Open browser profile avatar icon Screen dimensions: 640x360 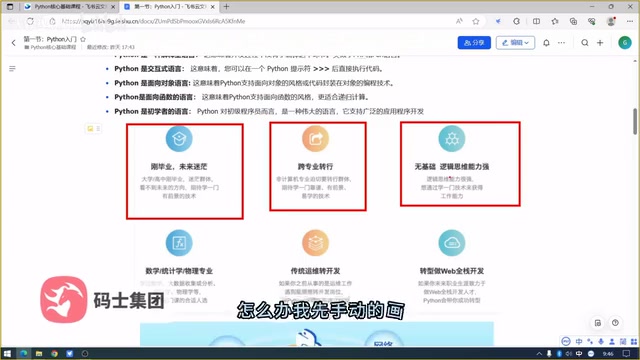point(611,21)
